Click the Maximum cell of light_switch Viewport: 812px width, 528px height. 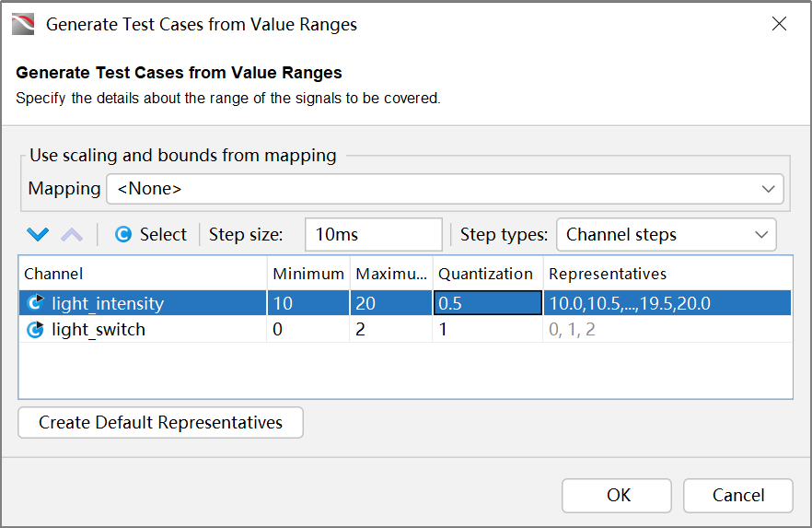(x=390, y=329)
